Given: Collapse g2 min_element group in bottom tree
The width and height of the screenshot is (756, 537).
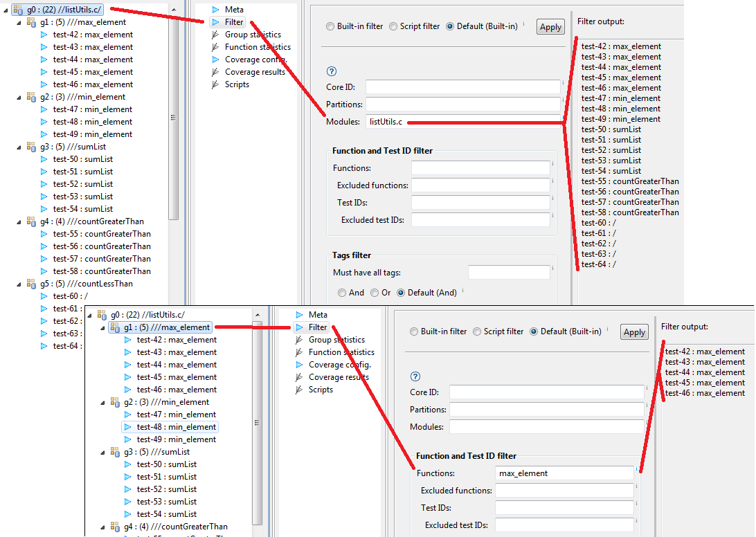Looking at the screenshot, I should [102, 403].
